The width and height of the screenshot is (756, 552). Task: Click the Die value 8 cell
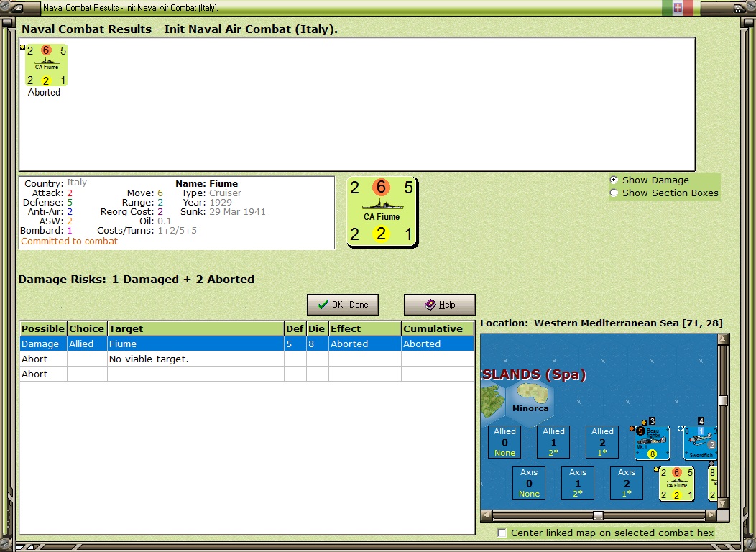pos(317,344)
